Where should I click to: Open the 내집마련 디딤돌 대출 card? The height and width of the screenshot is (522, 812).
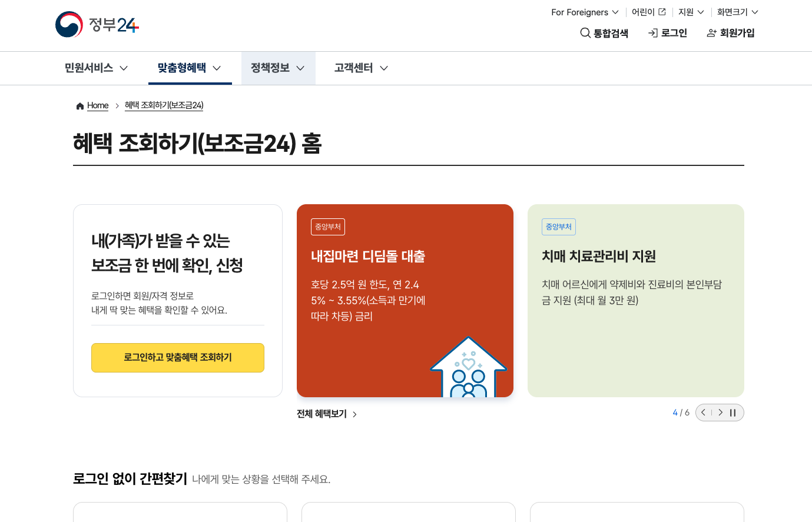405,301
